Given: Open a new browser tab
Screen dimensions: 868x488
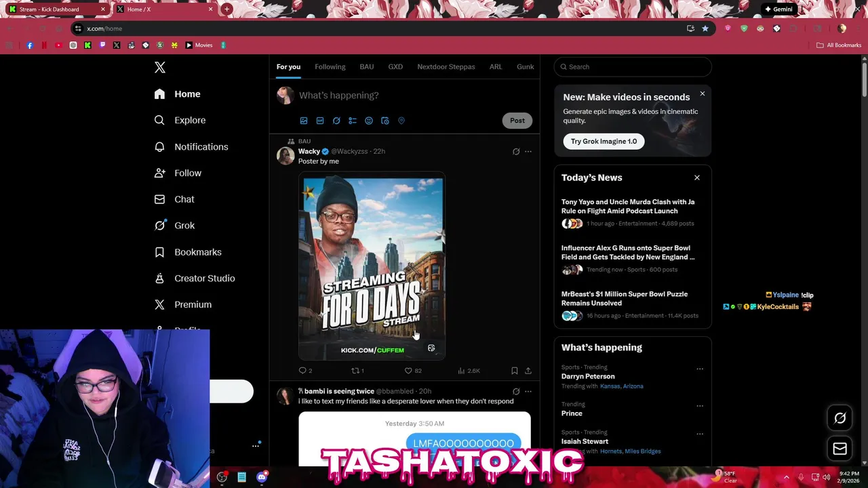Looking at the screenshot, I should tap(227, 9).
